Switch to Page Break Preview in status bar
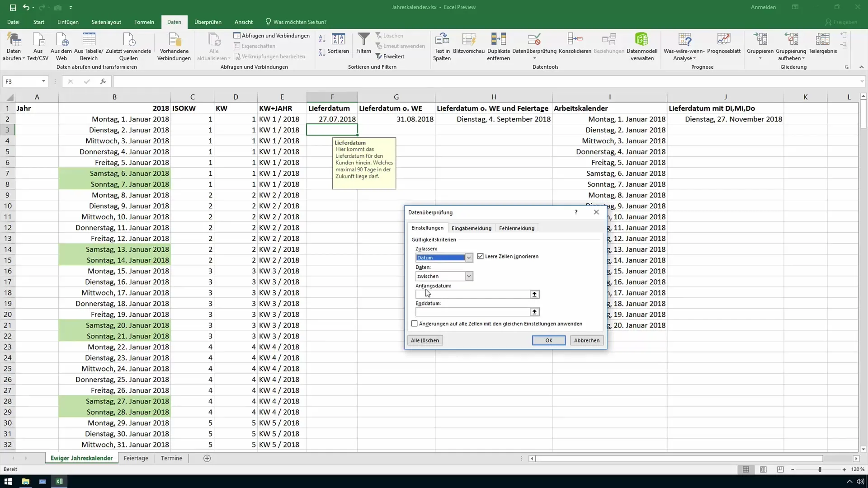Viewport: 868px width, 488px height. (x=780, y=469)
